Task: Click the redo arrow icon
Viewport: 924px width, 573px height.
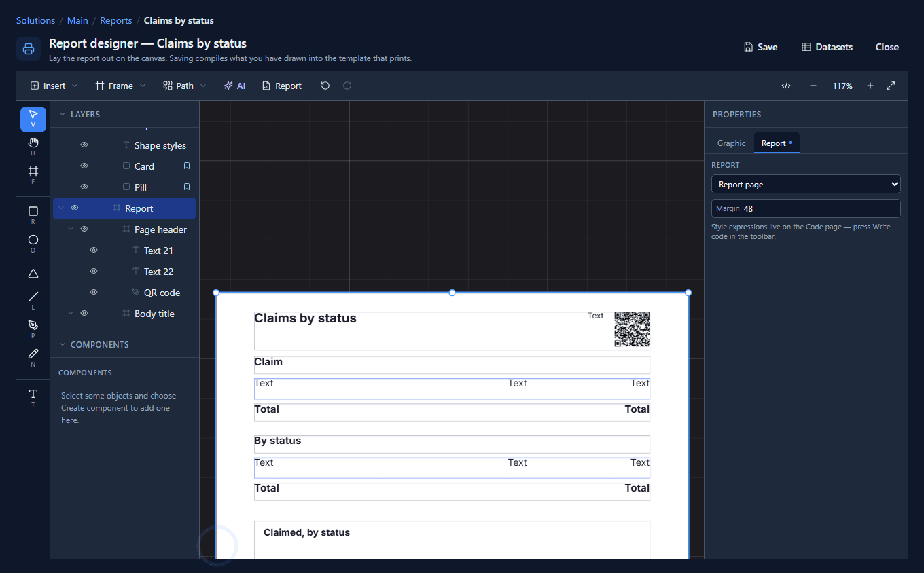Action: pyautogui.click(x=347, y=86)
